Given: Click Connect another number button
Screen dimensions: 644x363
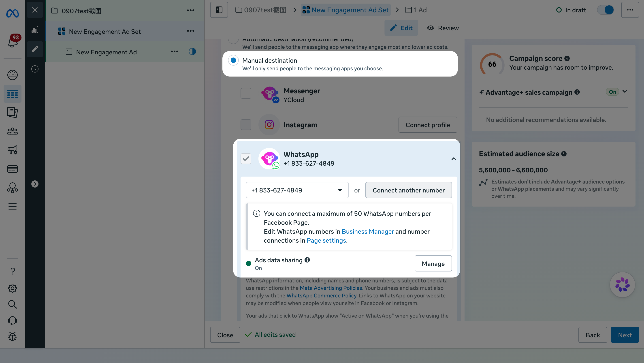Looking at the screenshot, I should point(409,190).
